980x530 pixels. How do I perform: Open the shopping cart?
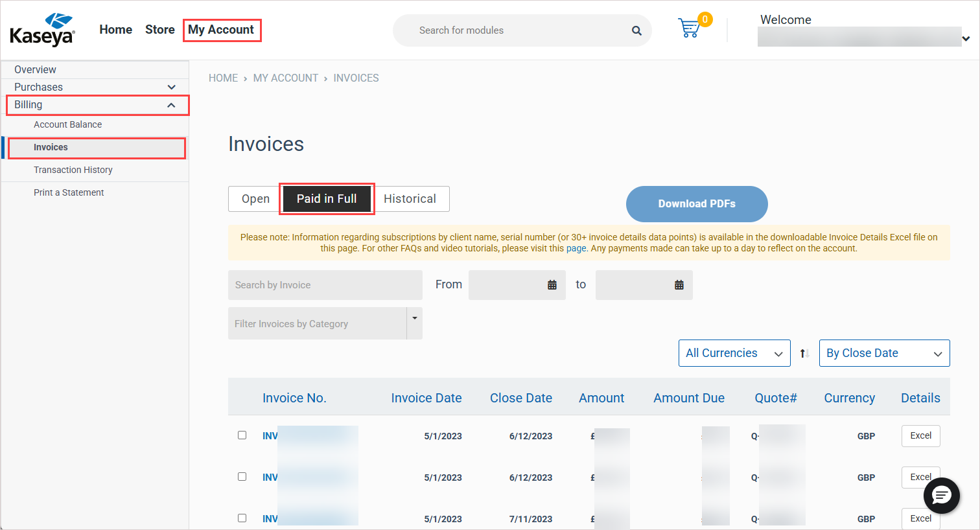pyautogui.click(x=689, y=29)
